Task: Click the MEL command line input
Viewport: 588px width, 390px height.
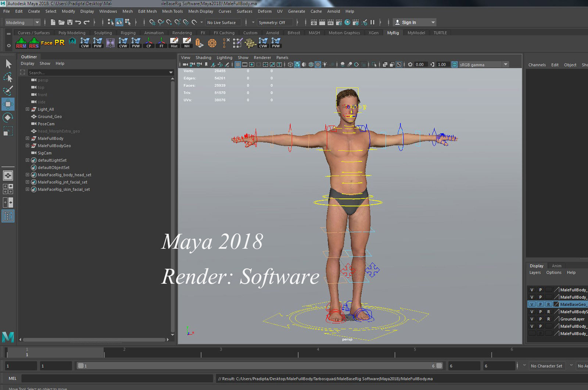Action: click(x=117, y=378)
